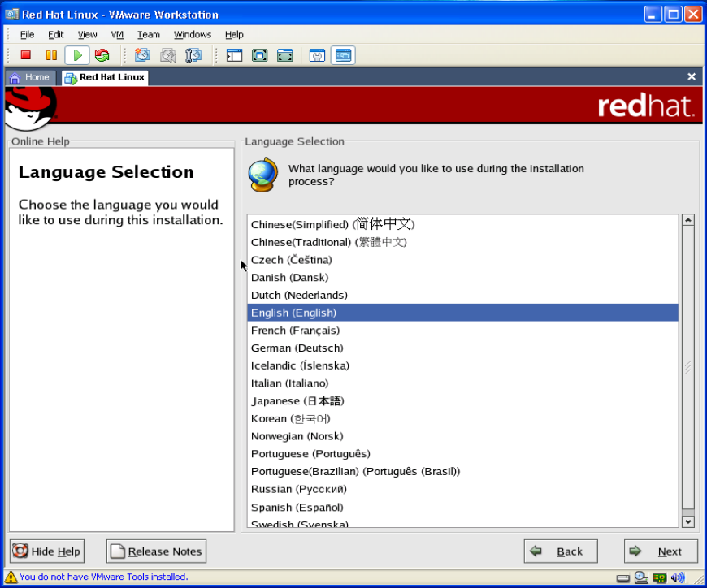Image resolution: width=707 pixels, height=588 pixels.
Task: Click the Reset virtual machine icon
Action: [x=102, y=55]
